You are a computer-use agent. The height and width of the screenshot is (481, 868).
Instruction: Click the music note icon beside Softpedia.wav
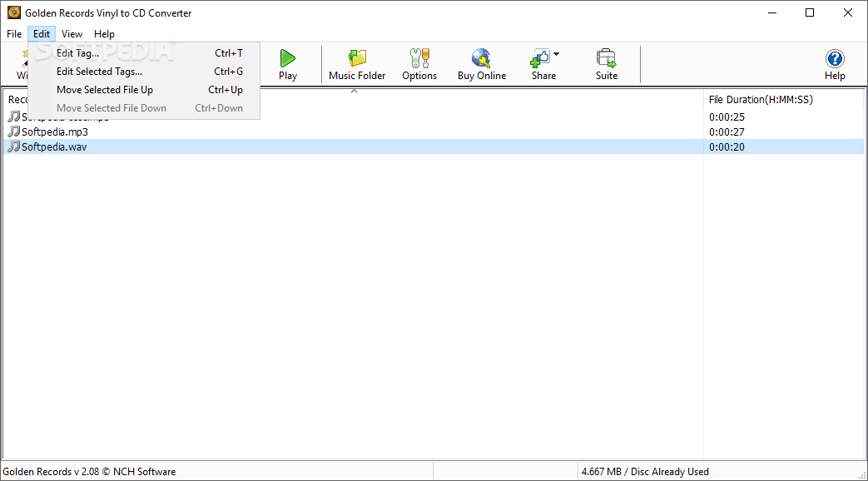pyautogui.click(x=14, y=146)
